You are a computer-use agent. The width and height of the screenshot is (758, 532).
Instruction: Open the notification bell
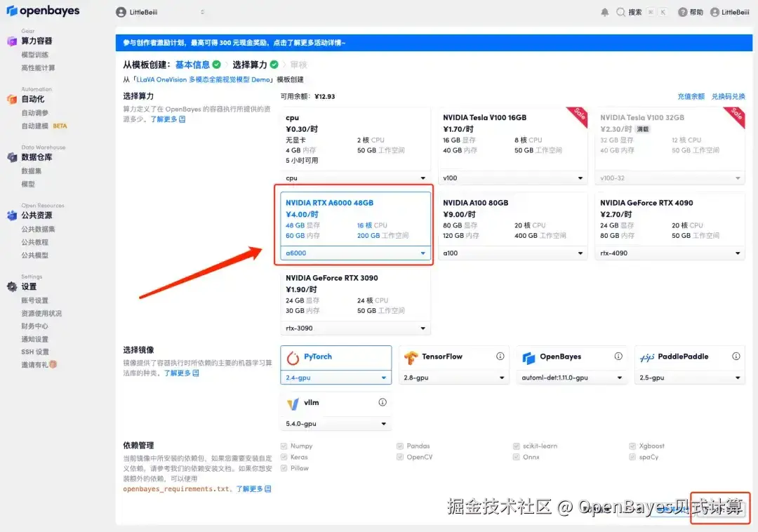tap(605, 13)
